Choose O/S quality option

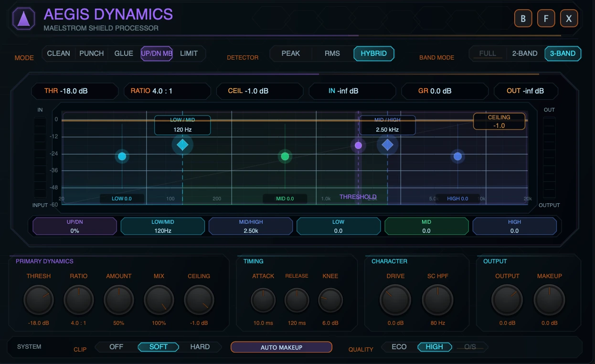470,347
